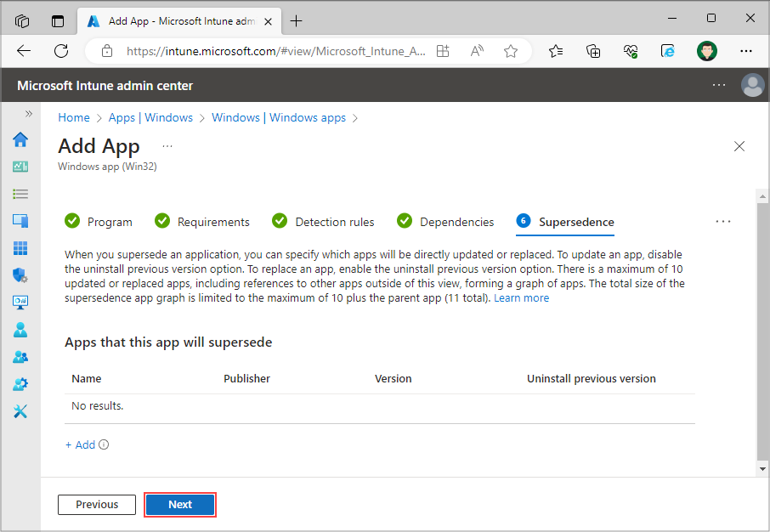
Task: Open Troubleshooting tools icon in sidebar
Action: pyautogui.click(x=20, y=411)
